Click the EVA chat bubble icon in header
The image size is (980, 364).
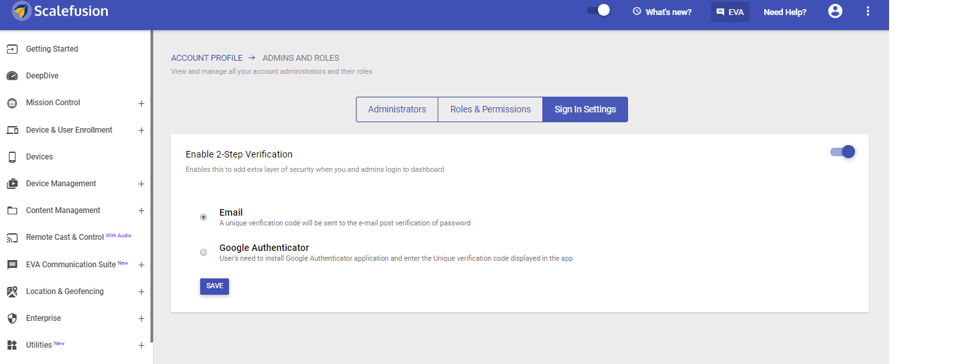tap(720, 12)
